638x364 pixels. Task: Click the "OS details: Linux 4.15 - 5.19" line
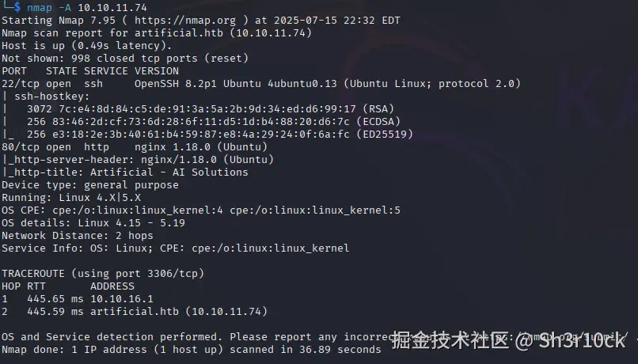tap(93, 222)
